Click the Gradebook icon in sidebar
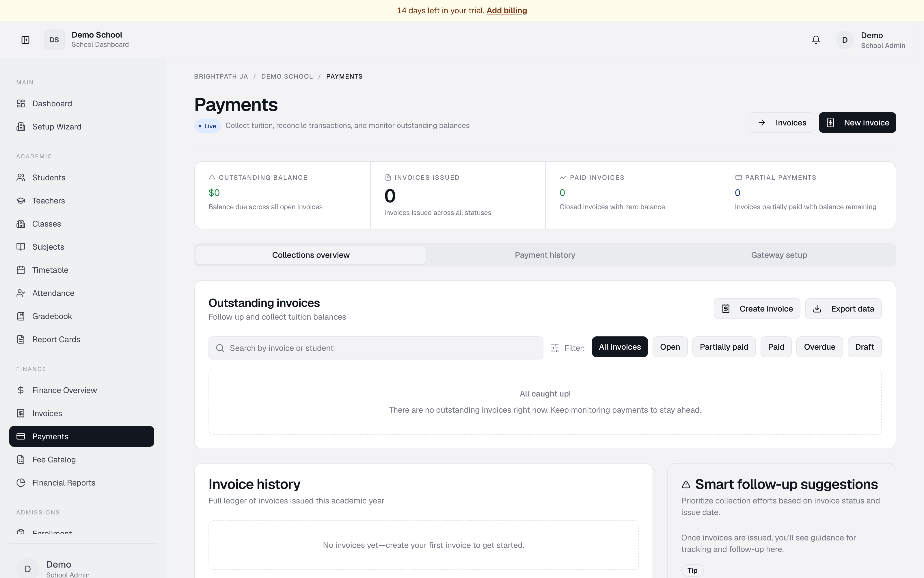This screenshot has height=578, width=924. pyautogui.click(x=21, y=316)
